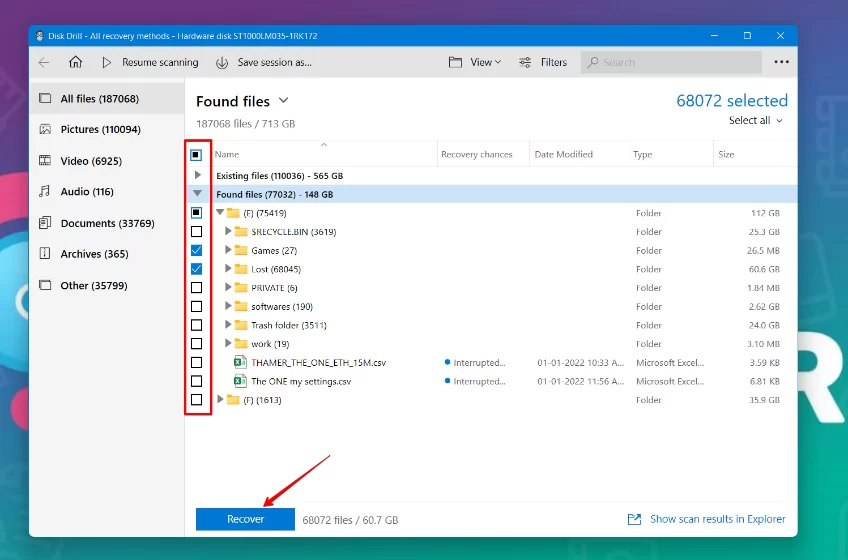Expand the Games folder

tap(228, 250)
